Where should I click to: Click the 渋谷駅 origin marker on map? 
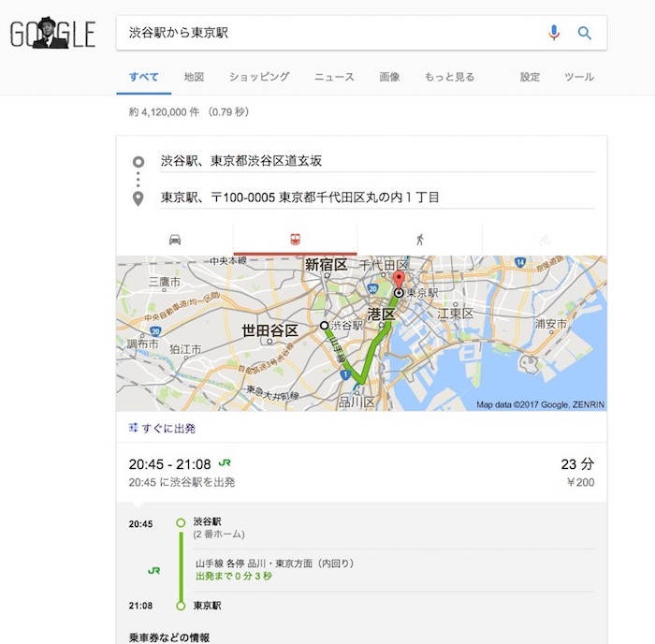(x=325, y=326)
